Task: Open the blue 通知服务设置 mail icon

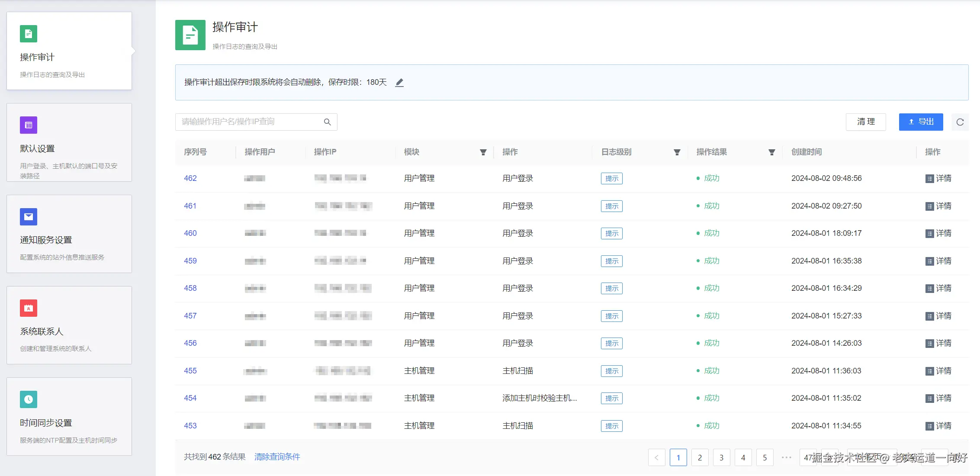Action: [x=29, y=217]
